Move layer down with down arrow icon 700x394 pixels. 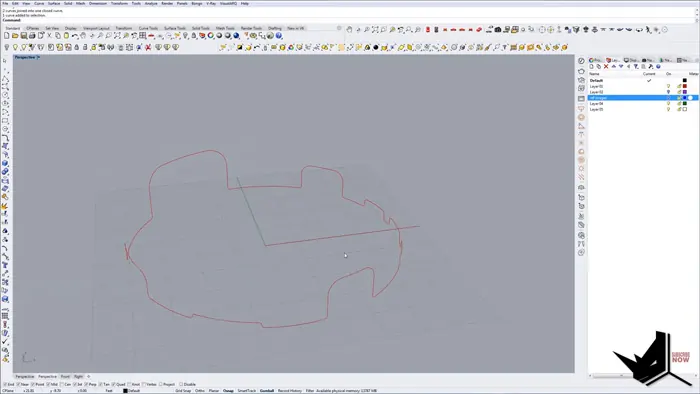(x=621, y=66)
